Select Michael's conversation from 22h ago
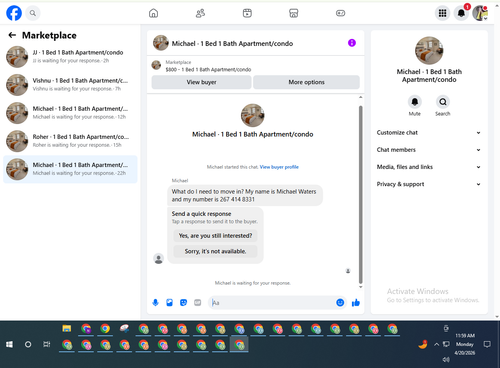Image resolution: width=500 pixels, height=368 pixels. coord(70,169)
